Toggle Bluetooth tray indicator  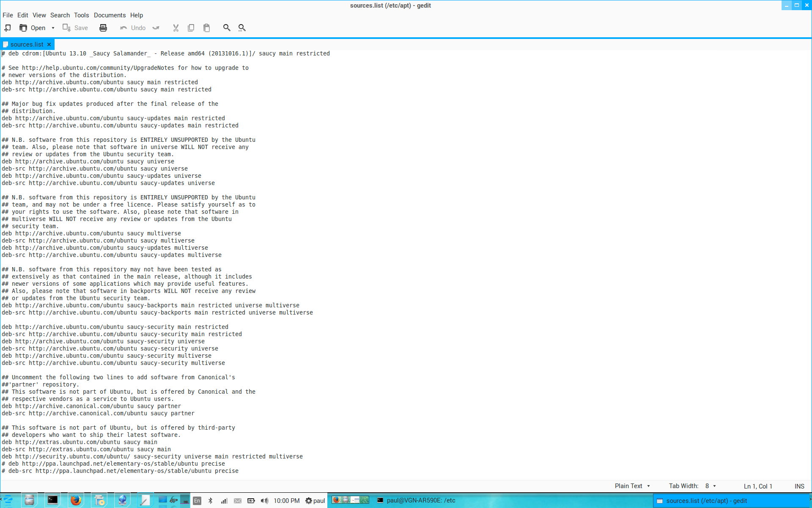coord(211,501)
